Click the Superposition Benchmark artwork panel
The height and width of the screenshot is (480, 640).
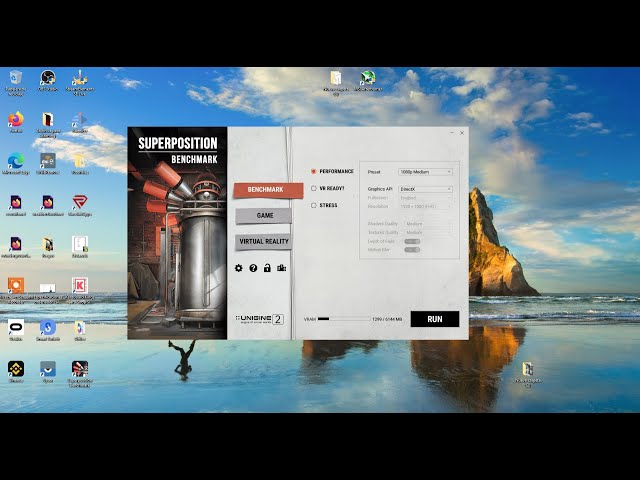177,233
